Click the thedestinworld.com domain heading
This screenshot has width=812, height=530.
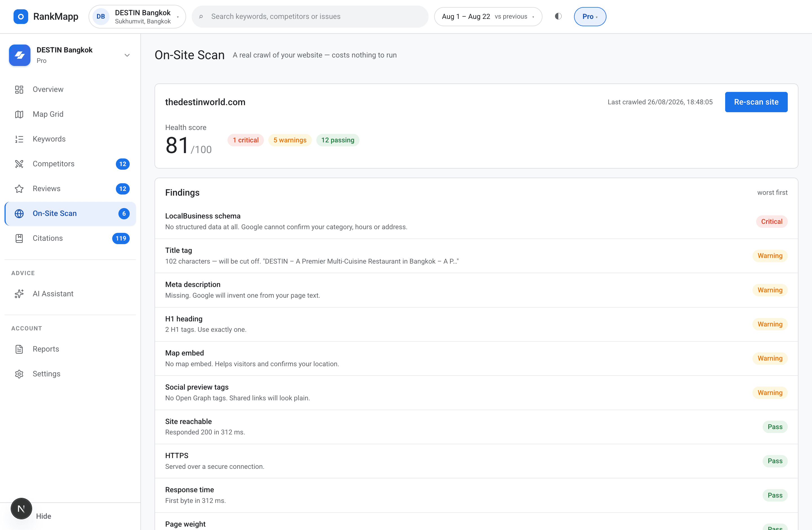coord(205,102)
